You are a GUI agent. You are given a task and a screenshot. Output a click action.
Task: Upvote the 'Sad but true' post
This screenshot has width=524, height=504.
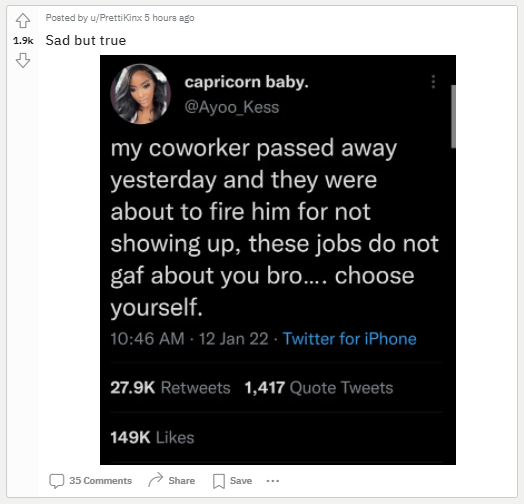(x=23, y=20)
